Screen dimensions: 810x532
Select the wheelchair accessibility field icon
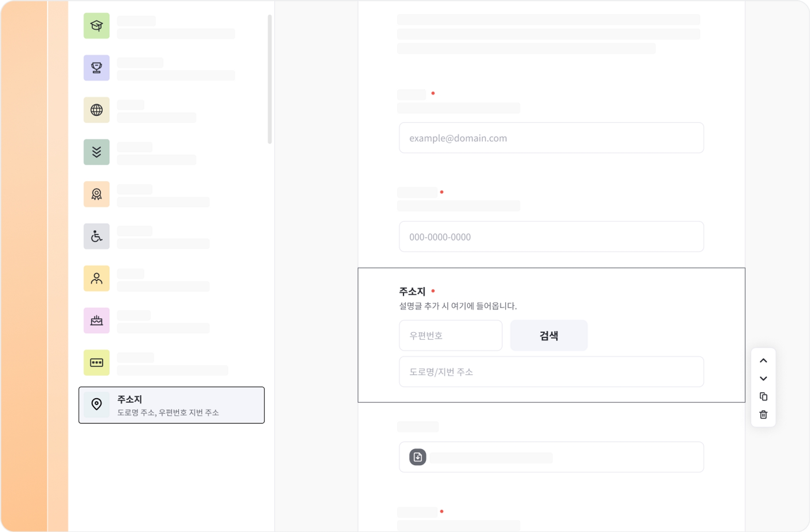coord(96,236)
